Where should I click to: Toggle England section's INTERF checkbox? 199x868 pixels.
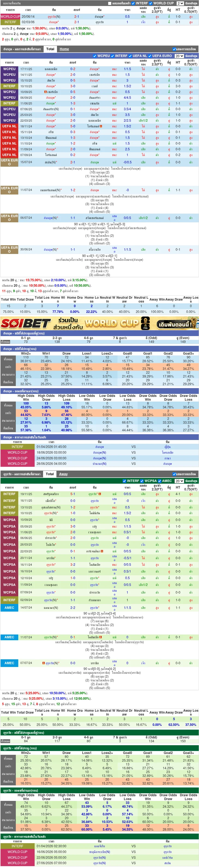113,56
